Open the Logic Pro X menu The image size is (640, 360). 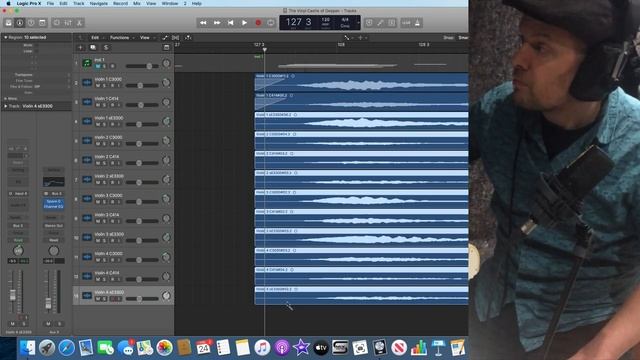(x=29, y=3)
